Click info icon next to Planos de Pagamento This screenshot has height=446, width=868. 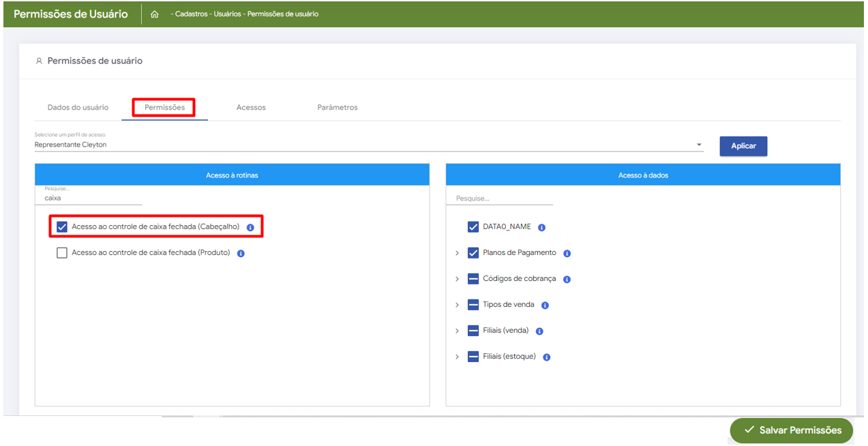(x=567, y=253)
